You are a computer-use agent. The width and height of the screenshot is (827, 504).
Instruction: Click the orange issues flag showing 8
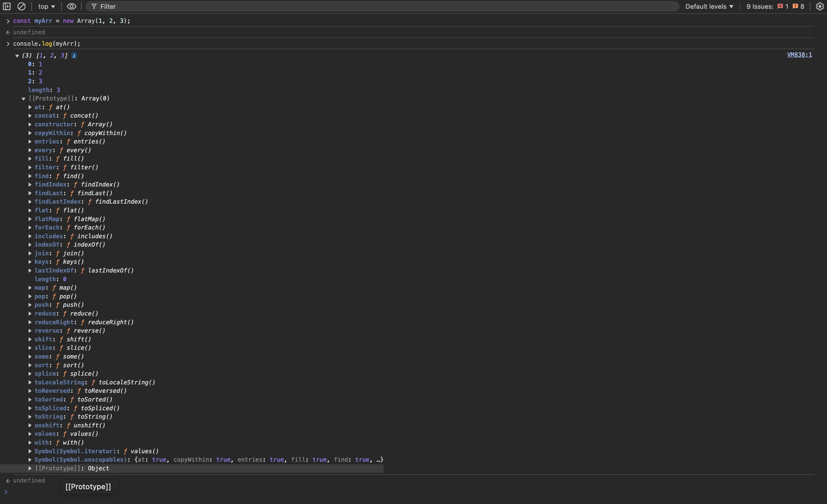pos(795,6)
